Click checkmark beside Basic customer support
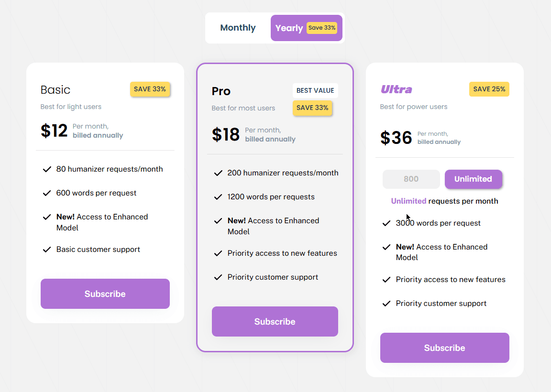The height and width of the screenshot is (392, 551). (47, 250)
